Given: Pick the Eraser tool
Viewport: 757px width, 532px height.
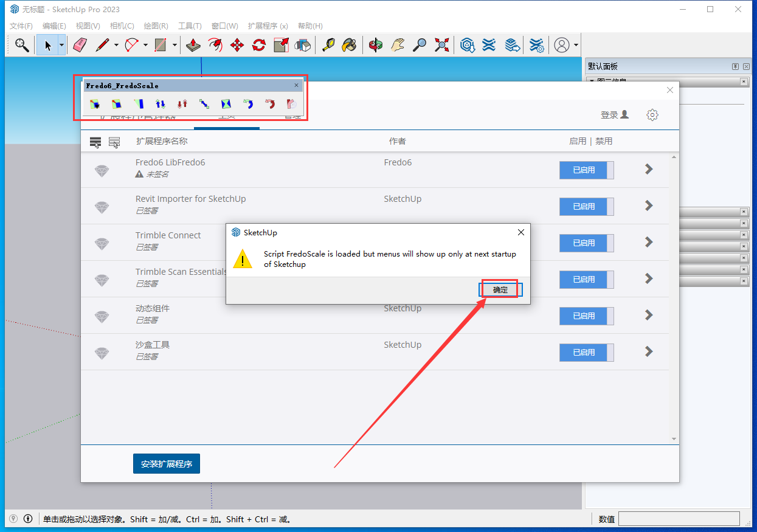Looking at the screenshot, I should 80,45.
